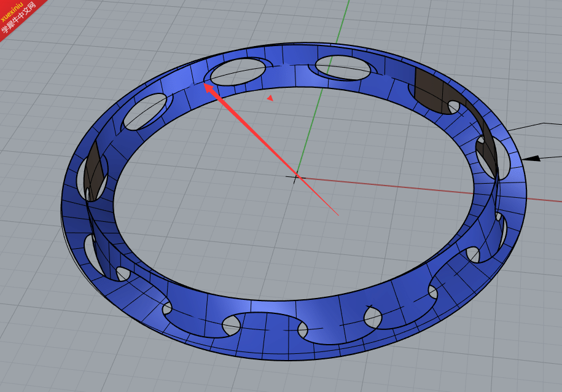
Task: Click the black leader arrowhead beside the ring
Action: tap(531, 158)
